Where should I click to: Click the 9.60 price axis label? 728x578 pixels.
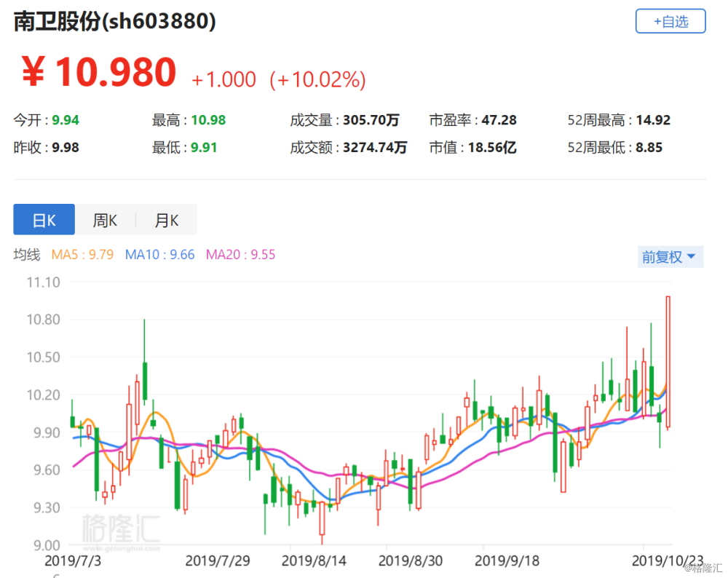47,470
